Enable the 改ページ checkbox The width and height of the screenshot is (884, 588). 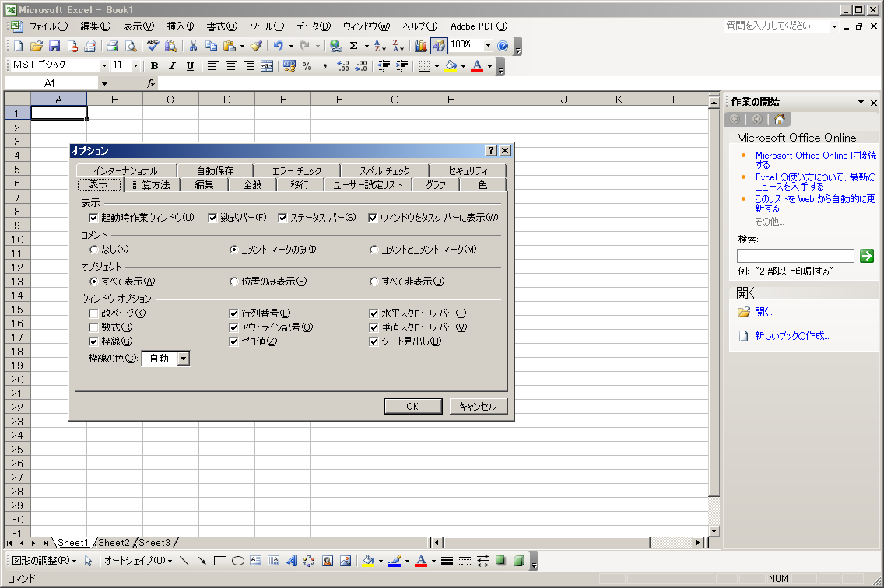click(x=94, y=313)
